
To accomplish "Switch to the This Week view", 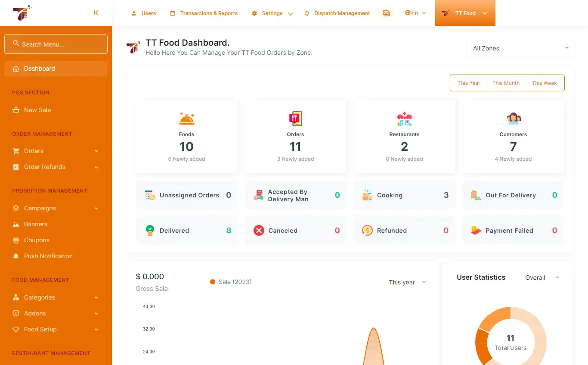I will [544, 83].
